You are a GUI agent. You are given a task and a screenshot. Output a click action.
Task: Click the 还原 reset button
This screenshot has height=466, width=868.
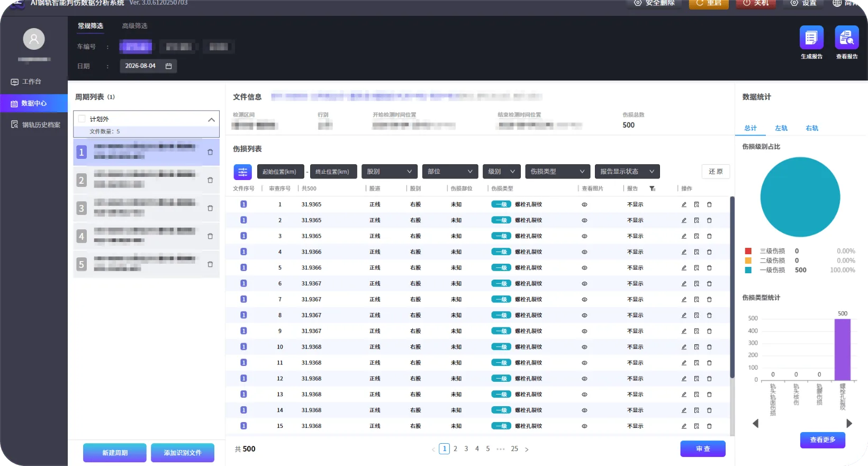pyautogui.click(x=716, y=172)
